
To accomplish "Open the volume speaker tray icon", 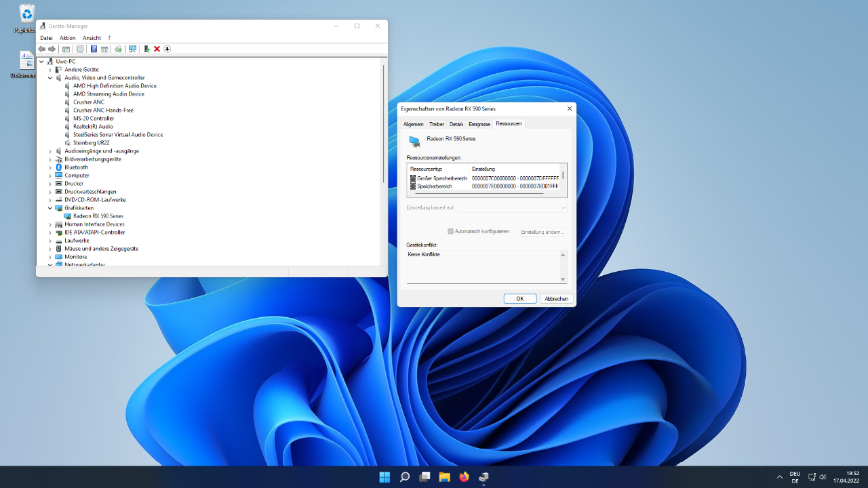I will pyautogui.click(x=823, y=477).
